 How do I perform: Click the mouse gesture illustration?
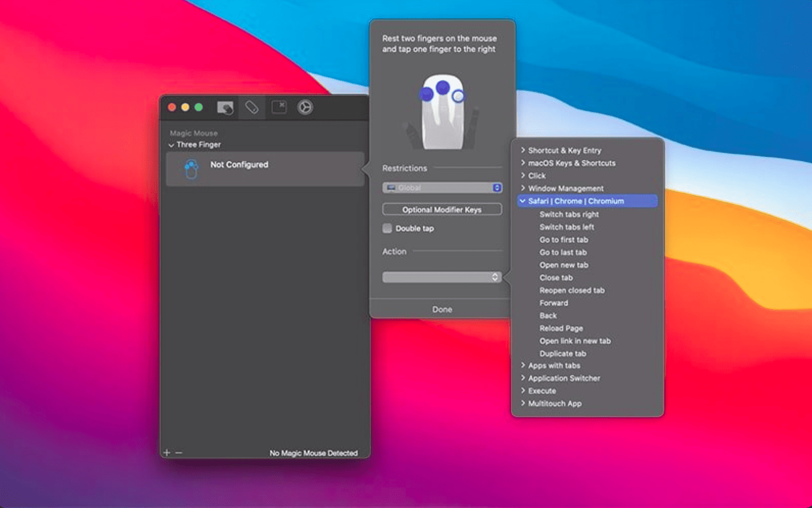coord(442,112)
